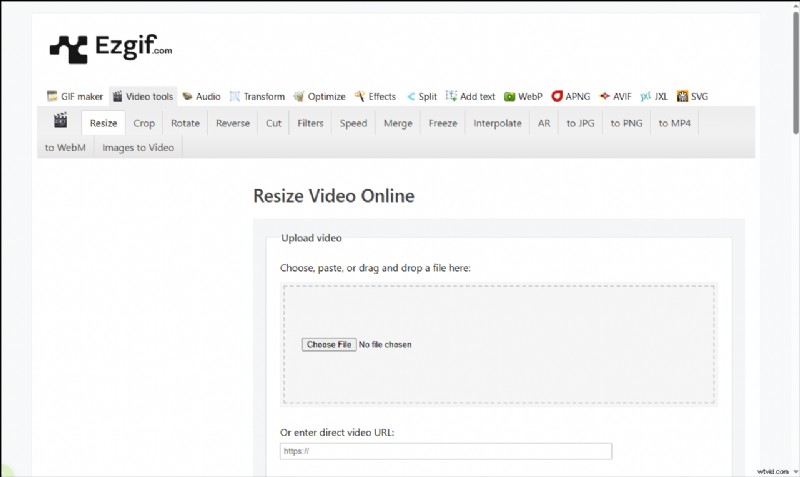
Task: Go to the Split menu item
Action: pos(421,96)
